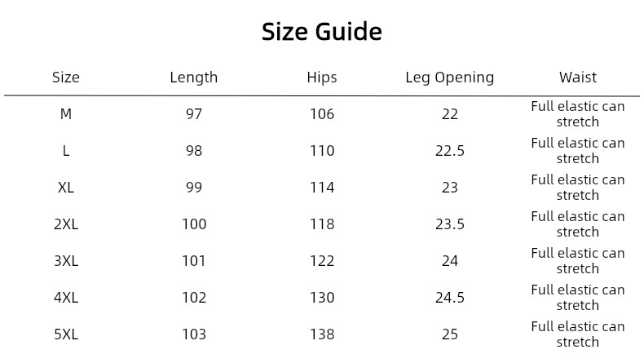This screenshot has height=363, width=644.
Task: Click the length value 97
Action: pyautogui.click(x=194, y=114)
